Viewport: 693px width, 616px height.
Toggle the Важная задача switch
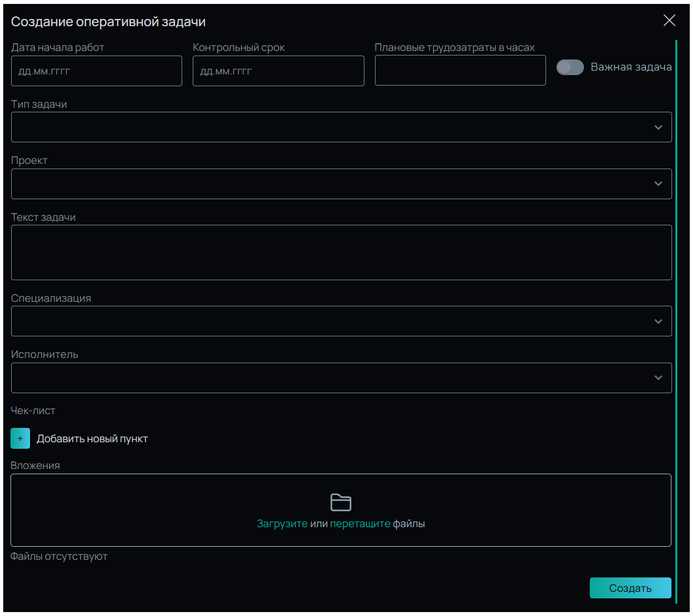point(570,67)
